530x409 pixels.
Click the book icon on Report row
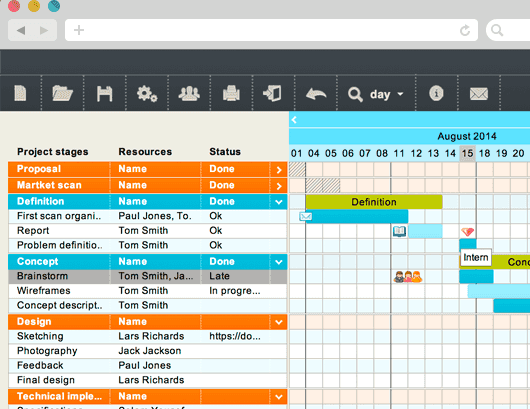coord(399,231)
